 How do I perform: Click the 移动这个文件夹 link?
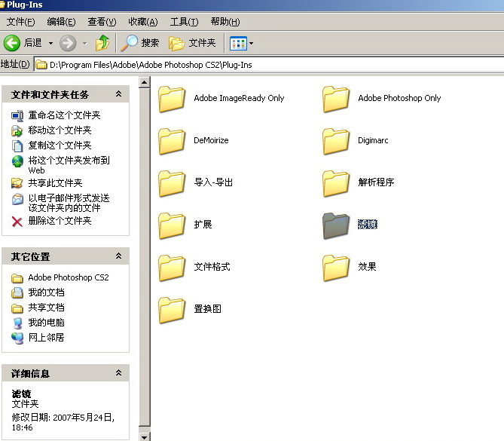click(60, 130)
